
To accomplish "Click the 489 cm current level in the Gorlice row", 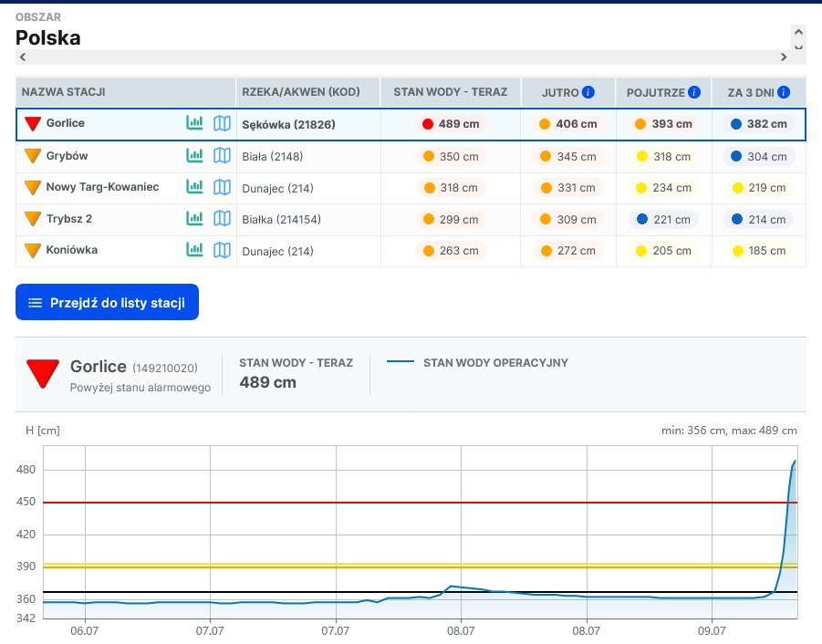I will (x=451, y=124).
